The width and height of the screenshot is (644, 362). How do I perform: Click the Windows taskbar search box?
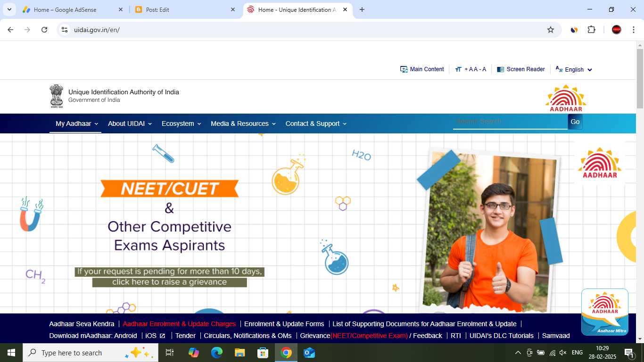tap(91, 353)
